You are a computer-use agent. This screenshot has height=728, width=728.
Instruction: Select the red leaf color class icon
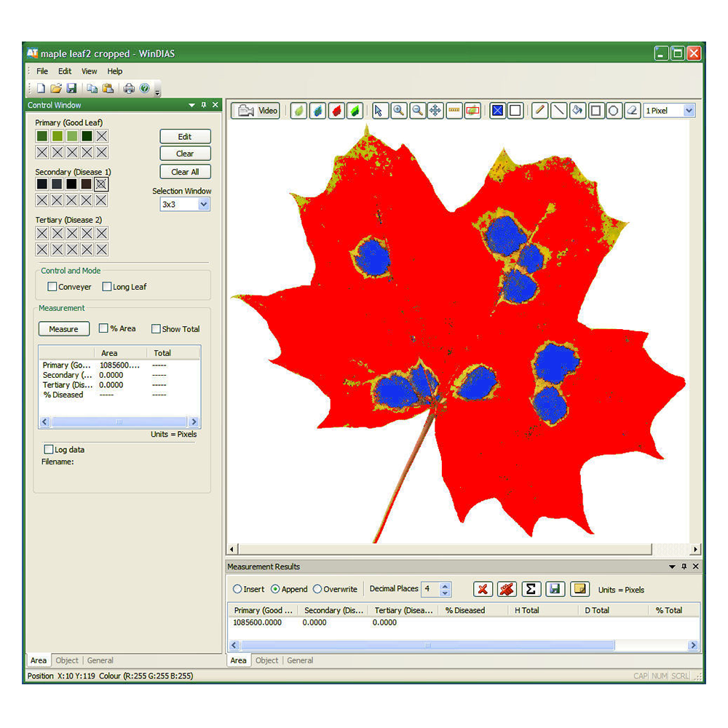pos(336,110)
